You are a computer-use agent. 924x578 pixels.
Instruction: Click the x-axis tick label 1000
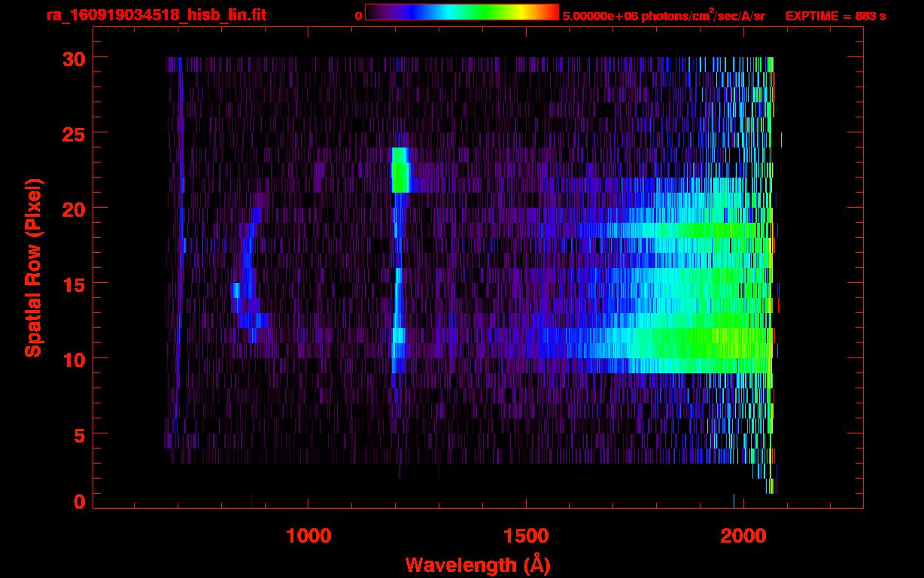(309, 535)
